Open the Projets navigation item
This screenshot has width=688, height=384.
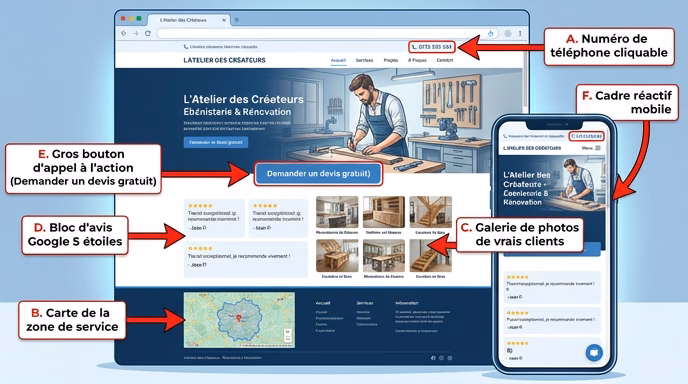click(x=391, y=61)
